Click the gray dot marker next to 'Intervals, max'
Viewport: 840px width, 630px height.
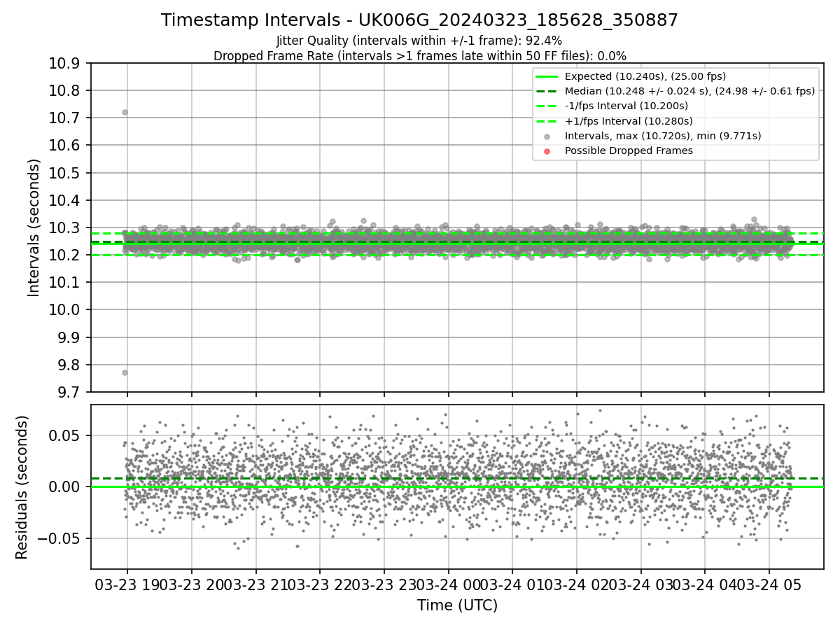tap(547, 136)
